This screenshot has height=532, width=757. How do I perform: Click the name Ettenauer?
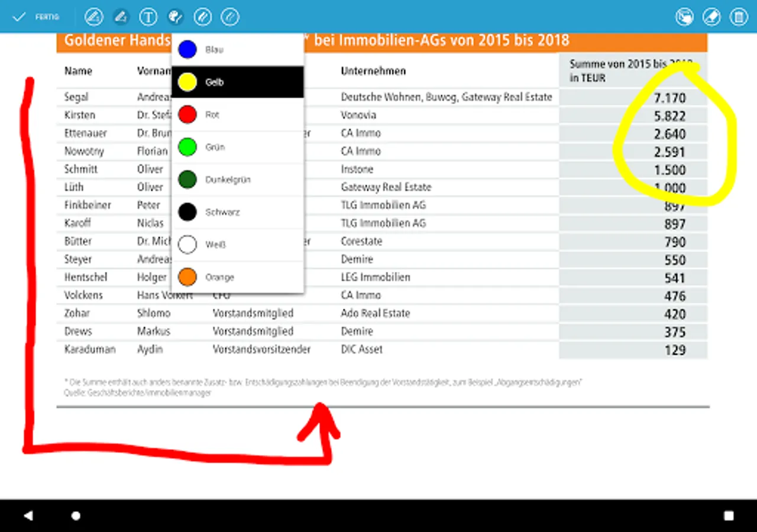tap(84, 133)
